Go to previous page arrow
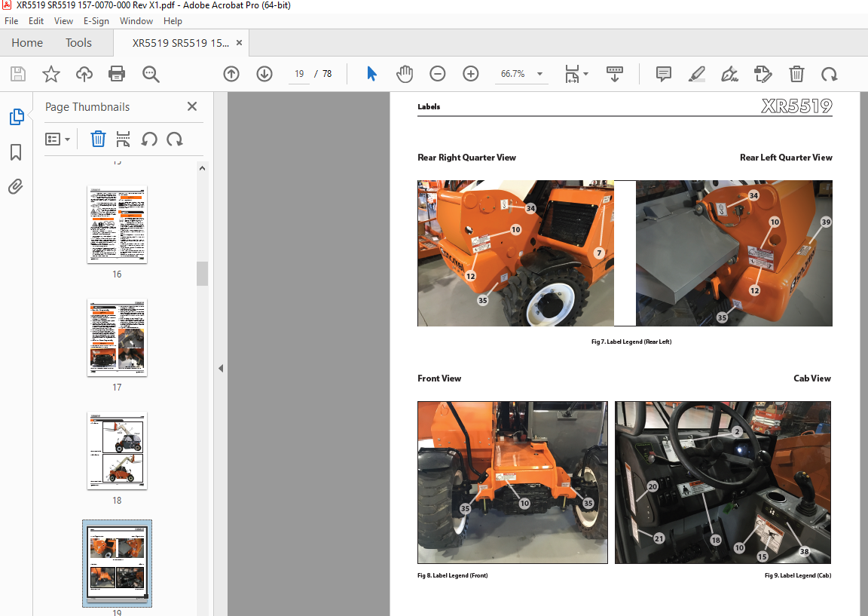The image size is (868, 616). point(231,74)
